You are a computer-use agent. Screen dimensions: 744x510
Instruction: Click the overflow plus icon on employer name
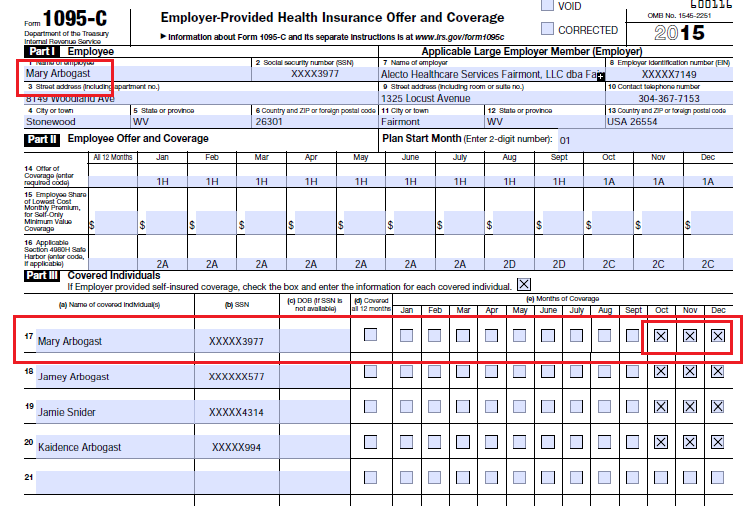(x=601, y=76)
